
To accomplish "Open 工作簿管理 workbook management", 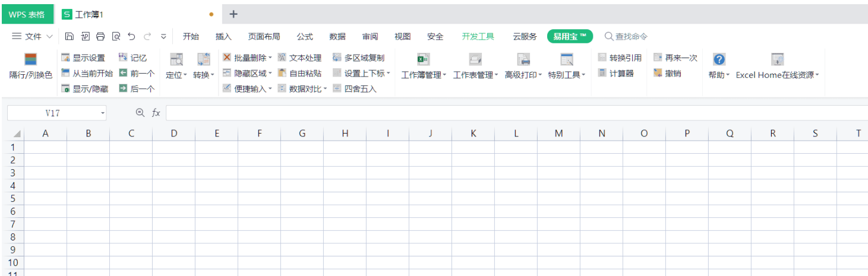I will 423,66.
